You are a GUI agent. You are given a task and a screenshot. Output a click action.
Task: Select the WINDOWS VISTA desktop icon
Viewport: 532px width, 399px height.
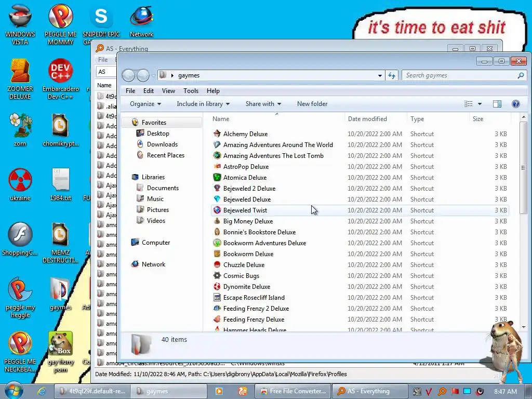pyautogui.click(x=20, y=24)
